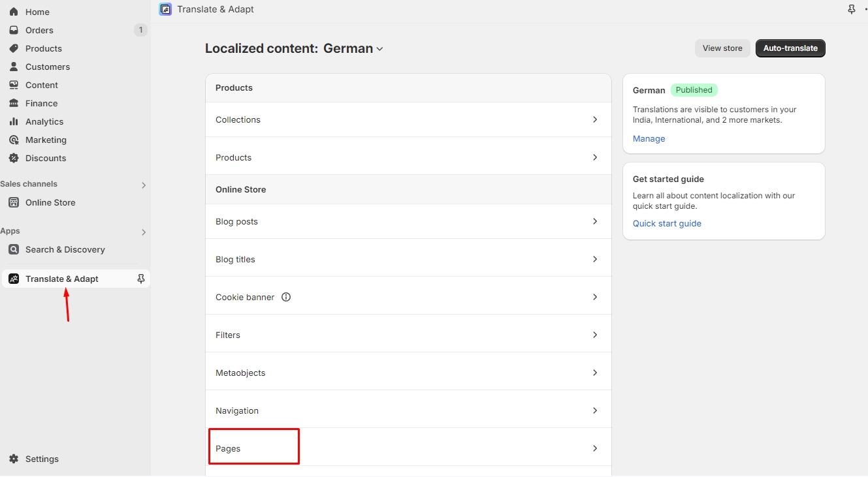This screenshot has width=868, height=477.
Task: Open the Manage link for German
Action: [x=649, y=138]
